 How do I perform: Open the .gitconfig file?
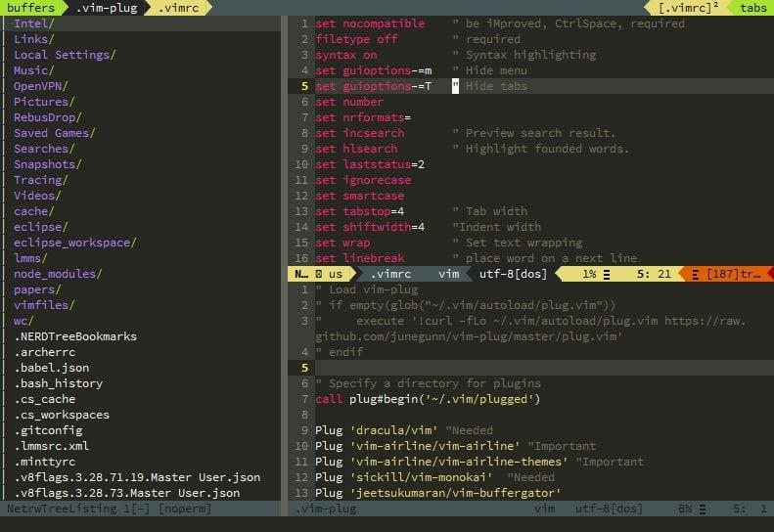[x=47, y=430]
